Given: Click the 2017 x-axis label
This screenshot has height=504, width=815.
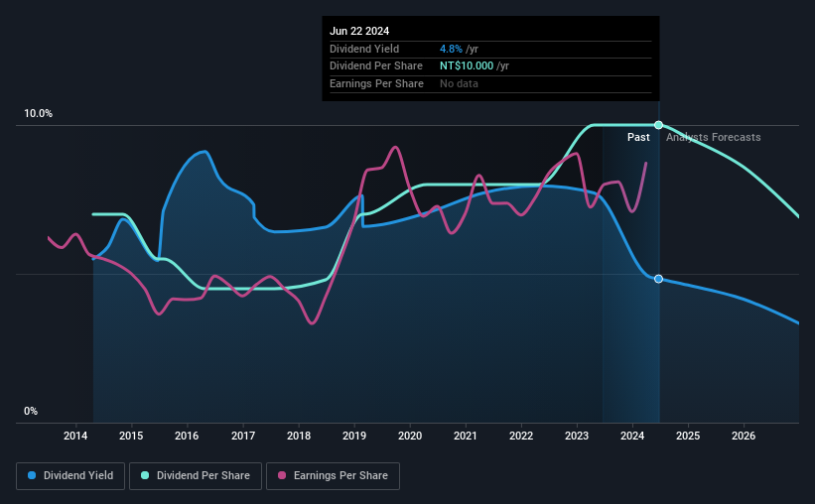Looking at the screenshot, I should [243, 436].
